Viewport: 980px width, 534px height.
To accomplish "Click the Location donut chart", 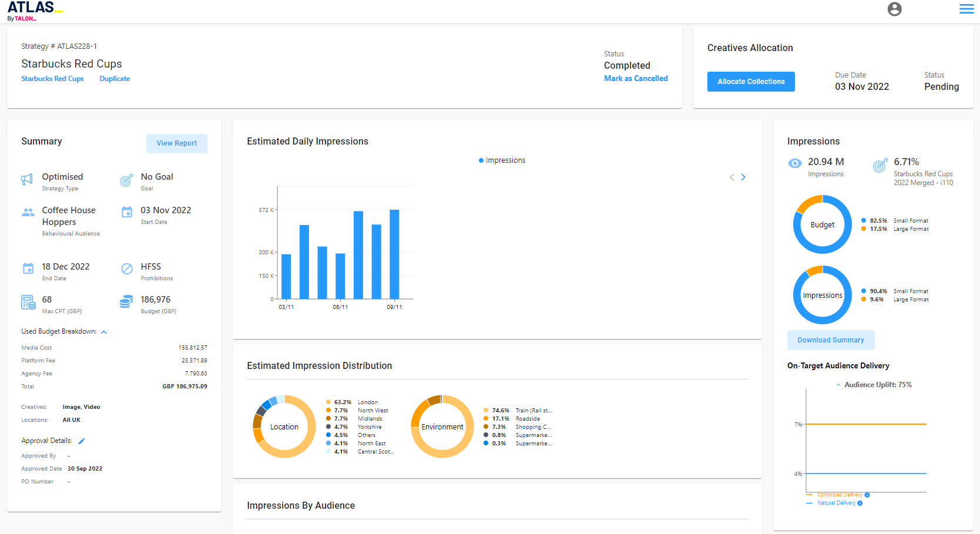I will point(284,426).
